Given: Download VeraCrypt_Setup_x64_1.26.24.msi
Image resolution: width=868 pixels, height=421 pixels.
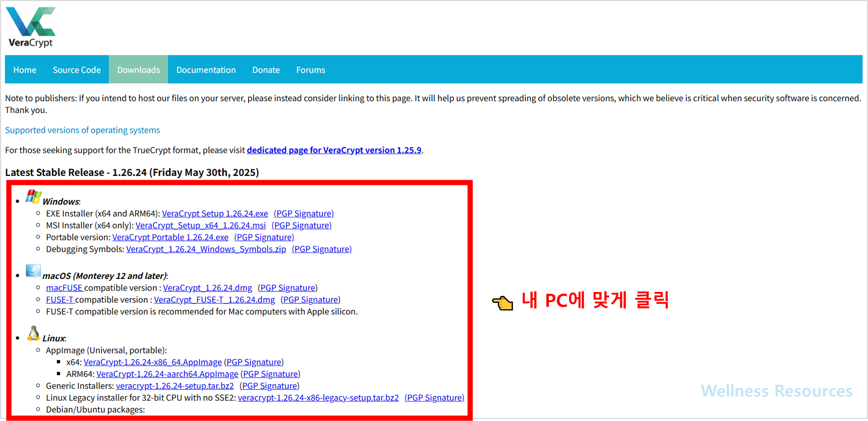Looking at the screenshot, I should click(x=201, y=225).
